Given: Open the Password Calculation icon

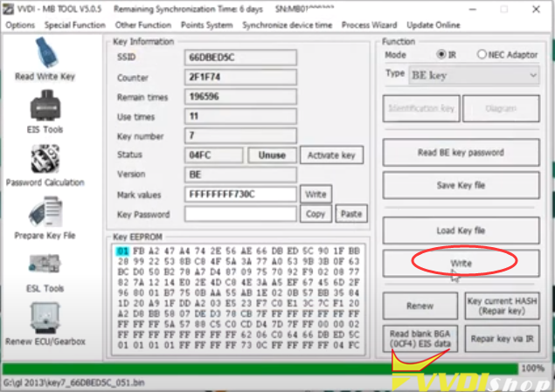Looking at the screenshot, I should 45,165.
